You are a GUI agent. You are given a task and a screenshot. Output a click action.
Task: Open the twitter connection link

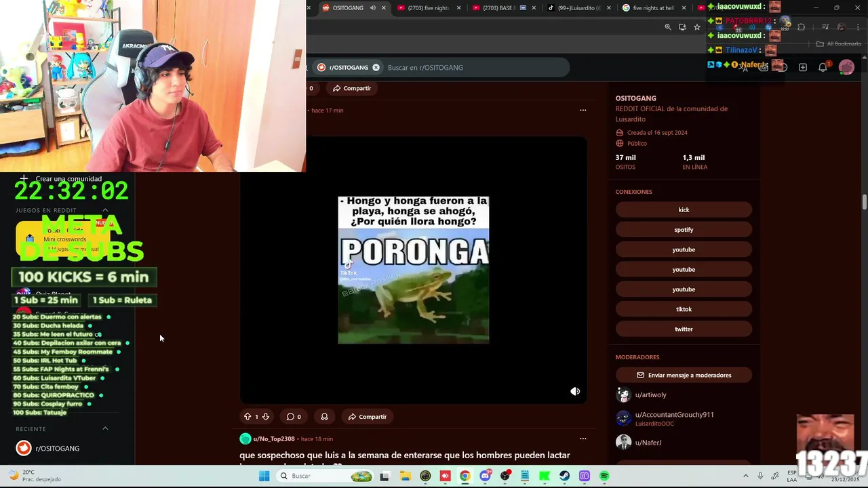684,329
